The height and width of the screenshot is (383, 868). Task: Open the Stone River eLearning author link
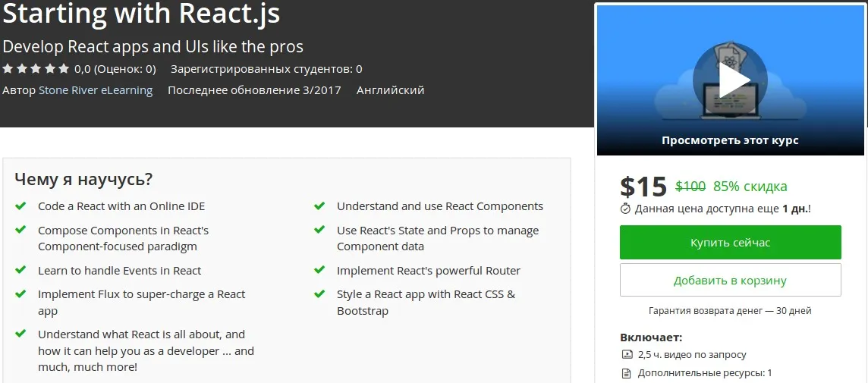pos(96,90)
